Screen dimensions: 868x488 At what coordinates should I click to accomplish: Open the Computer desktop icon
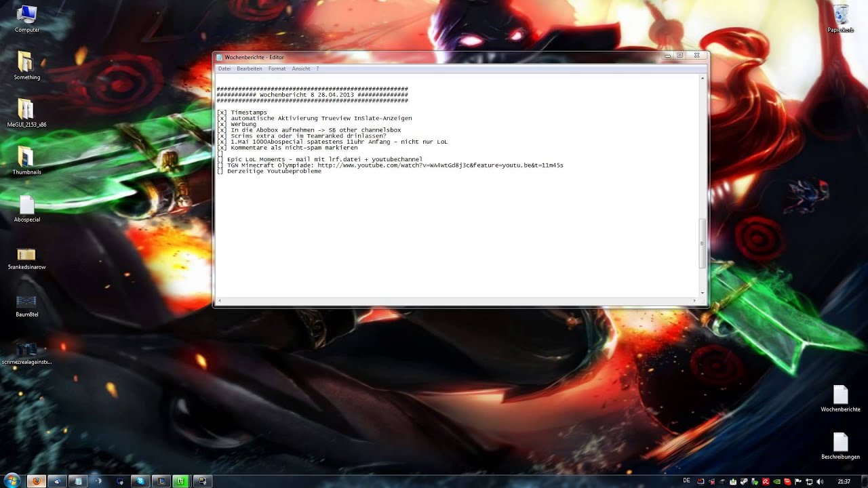pyautogui.click(x=26, y=18)
